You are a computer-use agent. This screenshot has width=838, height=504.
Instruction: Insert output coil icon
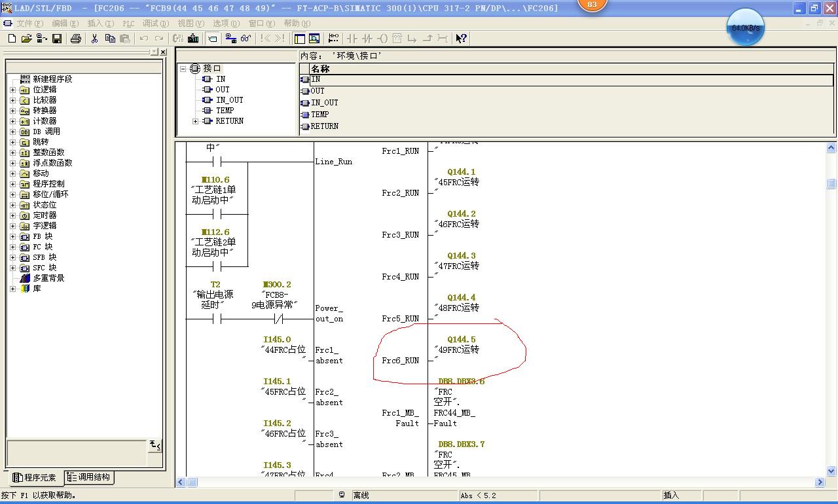click(x=382, y=39)
